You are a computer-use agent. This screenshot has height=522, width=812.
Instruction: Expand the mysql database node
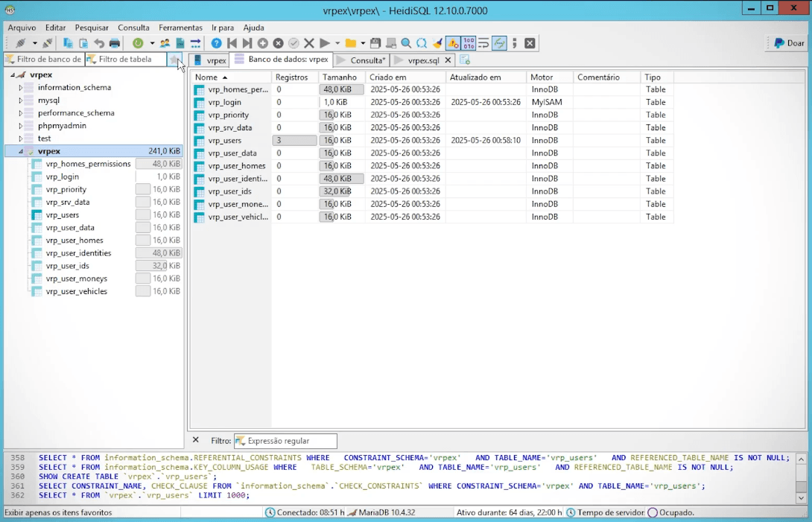pyautogui.click(x=21, y=101)
